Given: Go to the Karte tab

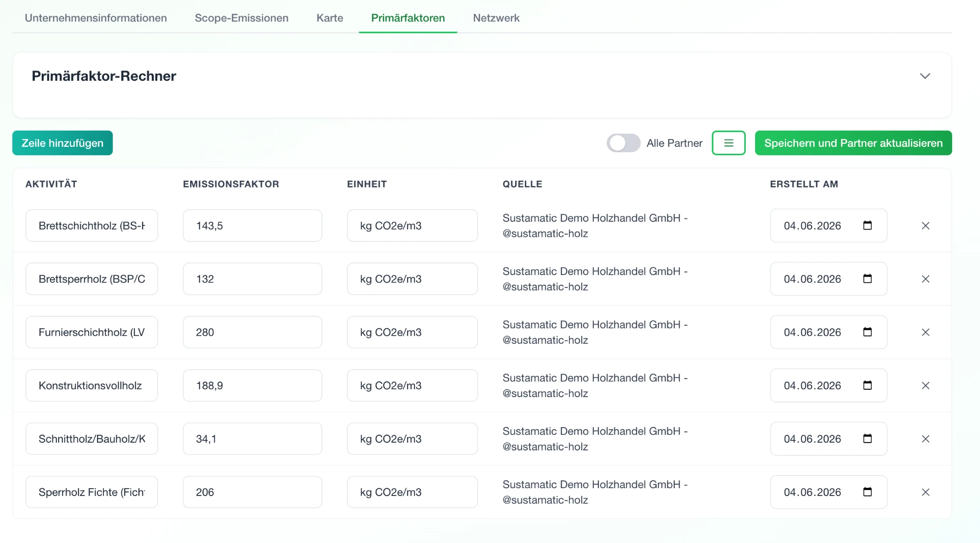Looking at the screenshot, I should pos(330,18).
